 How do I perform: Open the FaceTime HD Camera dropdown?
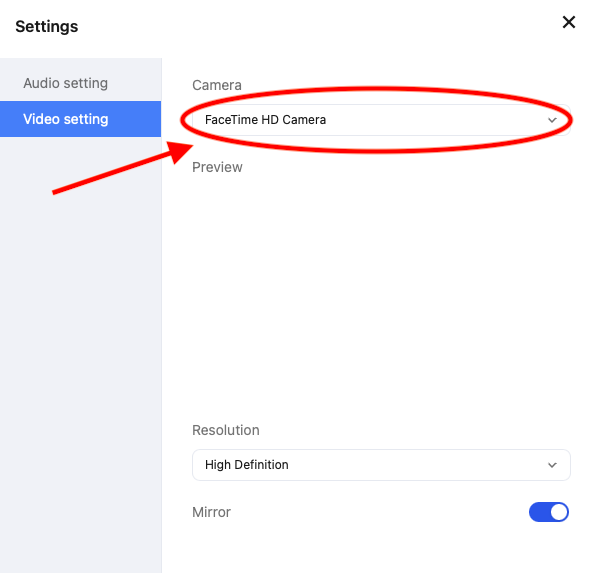(x=381, y=120)
